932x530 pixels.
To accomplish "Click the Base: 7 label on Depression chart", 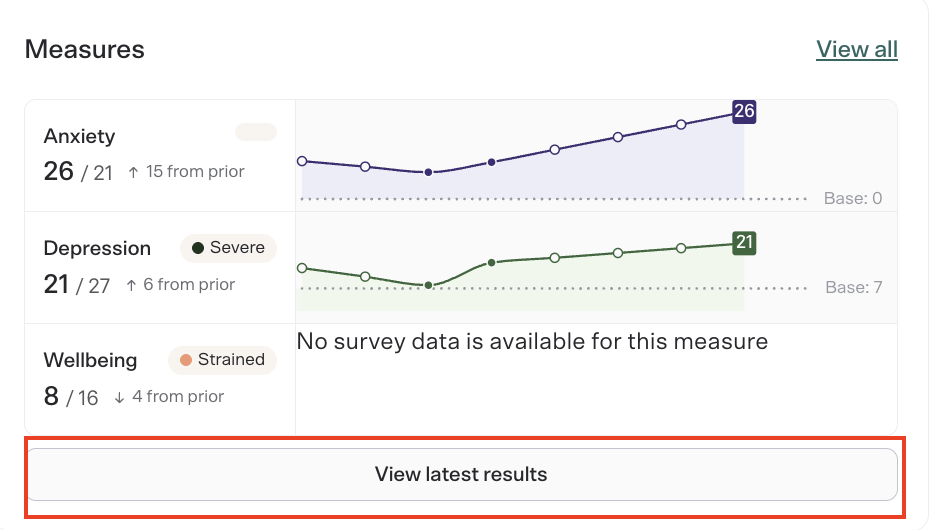I will pyautogui.click(x=854, y=288).
